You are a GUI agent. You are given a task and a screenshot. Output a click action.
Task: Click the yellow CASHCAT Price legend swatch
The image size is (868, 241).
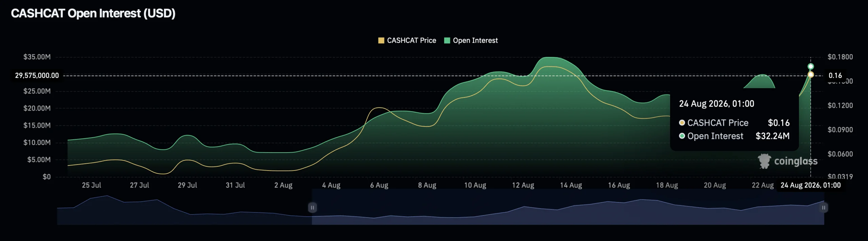click(x=381, y=40)
